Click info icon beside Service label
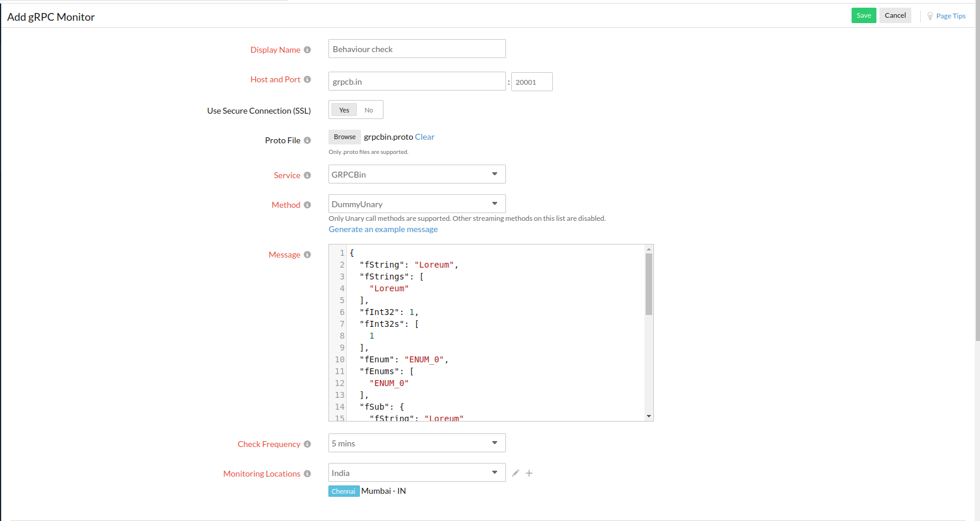Image resolution: width=980 pixels, height=521 pixels. point(307,175)
